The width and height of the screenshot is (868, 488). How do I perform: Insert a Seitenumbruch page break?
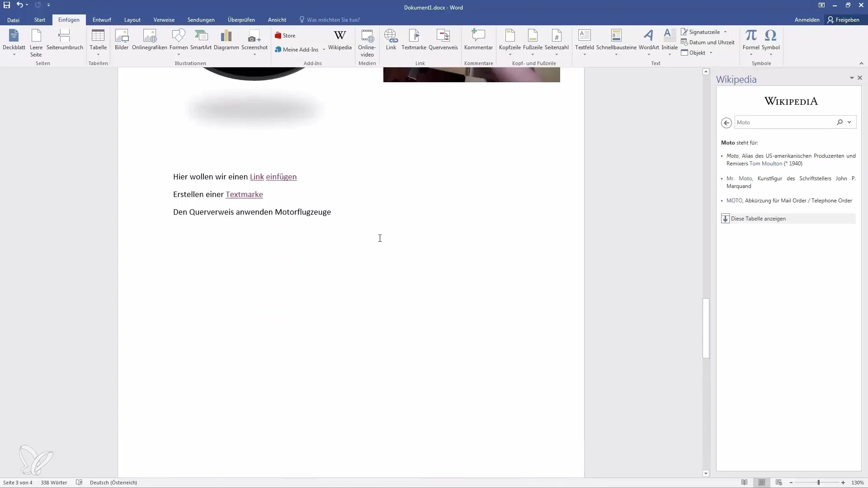point(65,40)
